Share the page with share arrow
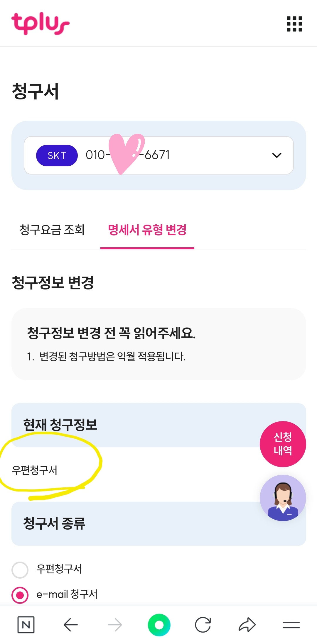Screen dimensions: 317x644 (x=247, y=625)
